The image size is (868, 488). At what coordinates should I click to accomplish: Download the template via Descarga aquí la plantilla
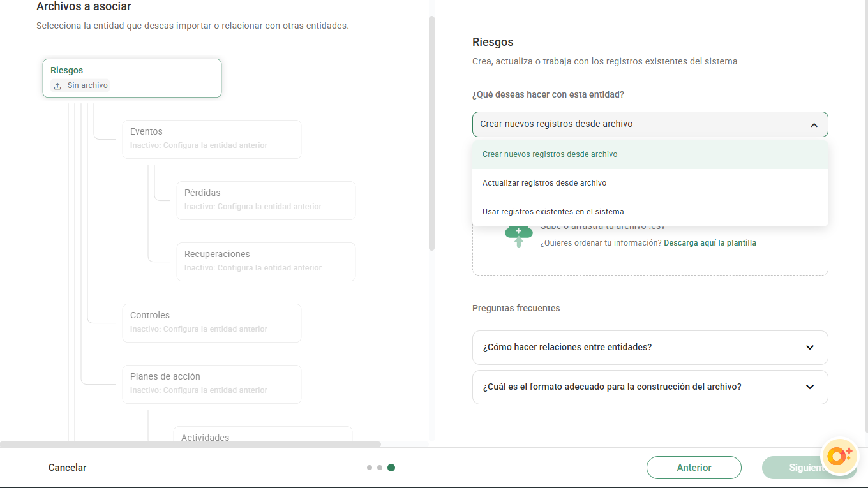(x=710, y=243)
